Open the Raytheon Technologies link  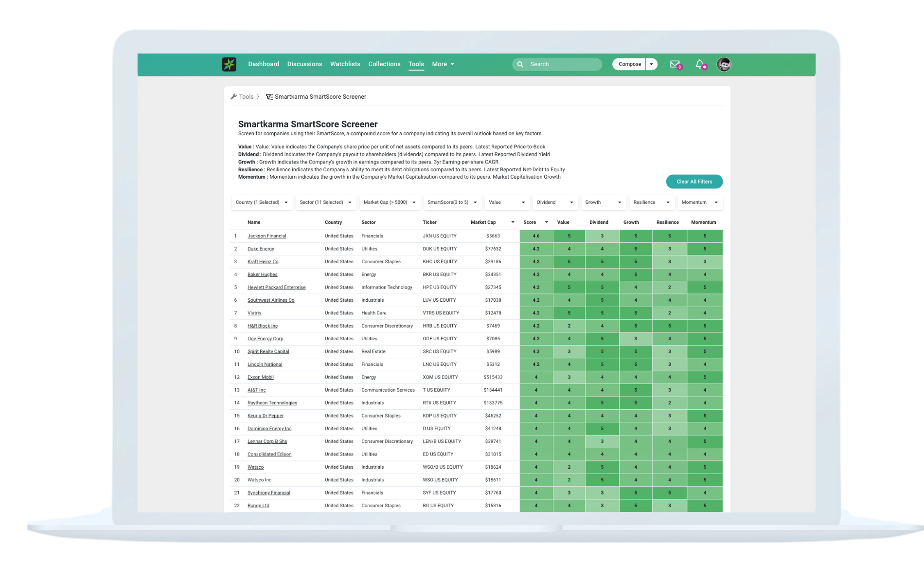272,403
